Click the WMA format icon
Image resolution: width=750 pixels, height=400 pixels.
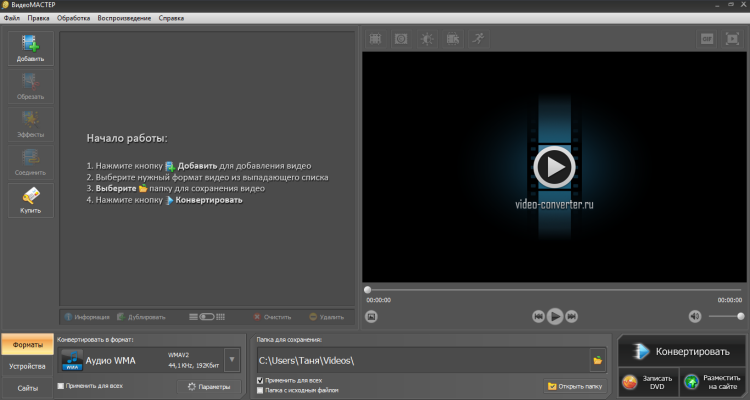(x=72, y=360)
